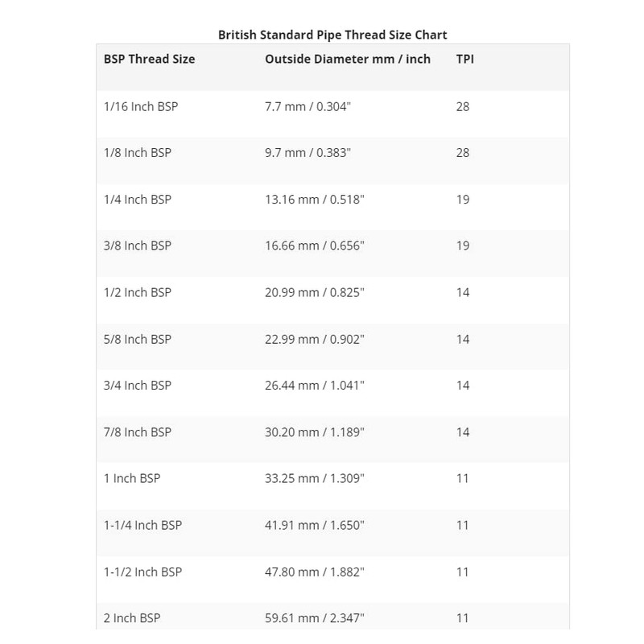Select the 1/2 Inch BSP cell
Screen dimensions: 644x644
point(138,292)
